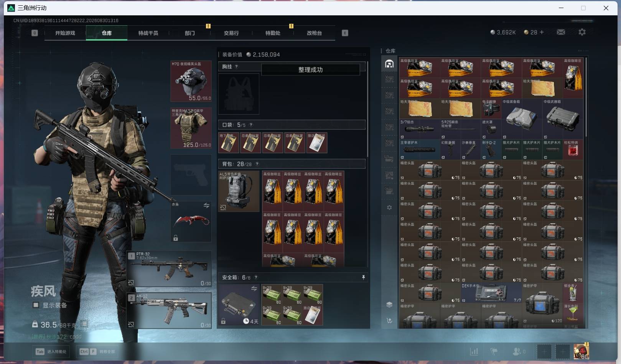
Task: Toggle the 显示装备 checkbox
Action: tap(36, 305)
